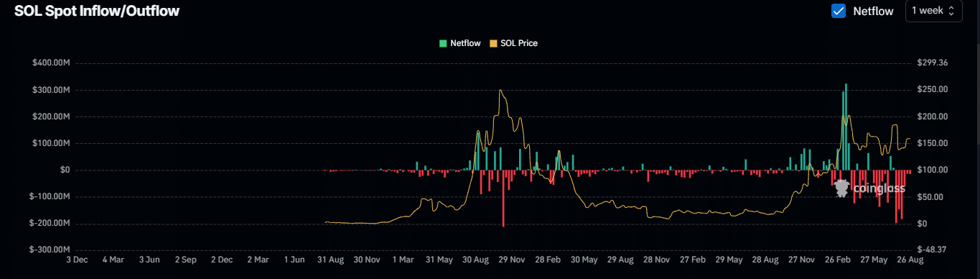Viewport: 980px width, 279px height.
Task: Click the 27 Nov date label
Action: 802,260
